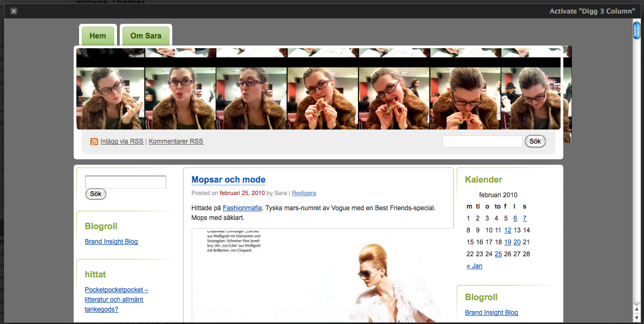The height and width of the screenshot is (324, 644).
Task: Click the Redigera edit link
Action: 304,193
